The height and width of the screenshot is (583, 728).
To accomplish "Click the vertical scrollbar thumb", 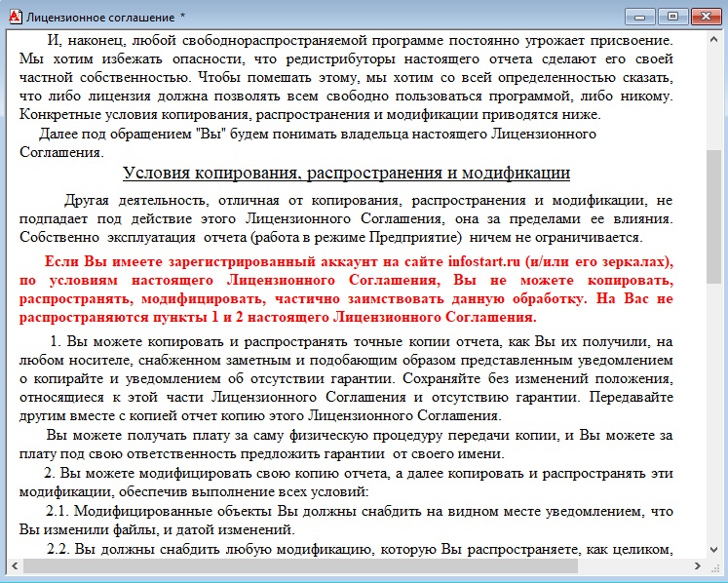I will 714,216.
